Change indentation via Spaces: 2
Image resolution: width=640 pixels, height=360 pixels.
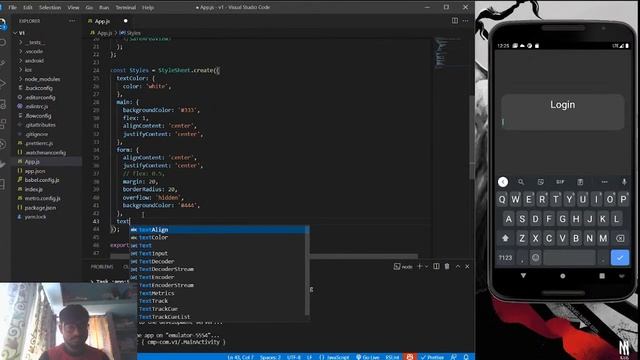pyautogui.click(x=270, y=357)
